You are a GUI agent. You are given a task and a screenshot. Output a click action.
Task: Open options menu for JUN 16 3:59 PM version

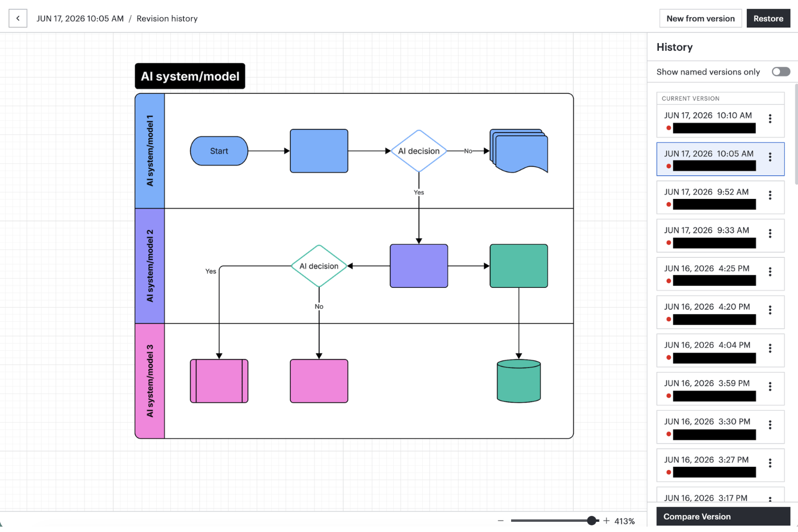770,386
